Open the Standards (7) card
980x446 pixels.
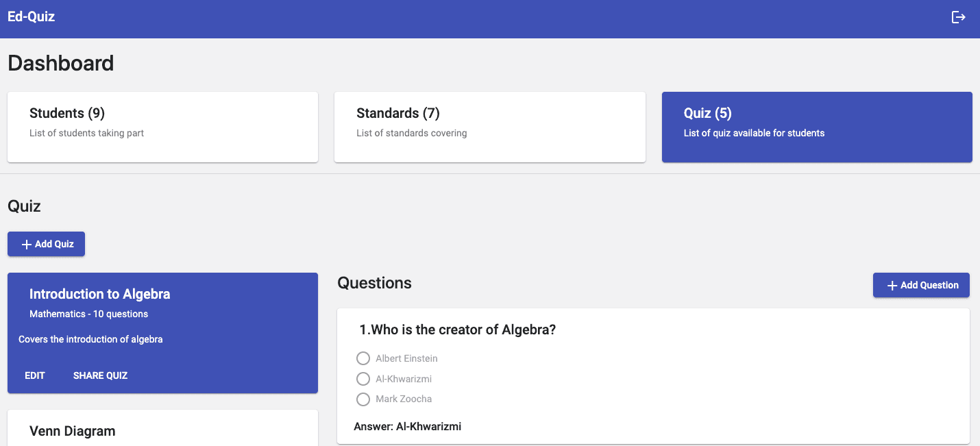(x=489, y=127)
